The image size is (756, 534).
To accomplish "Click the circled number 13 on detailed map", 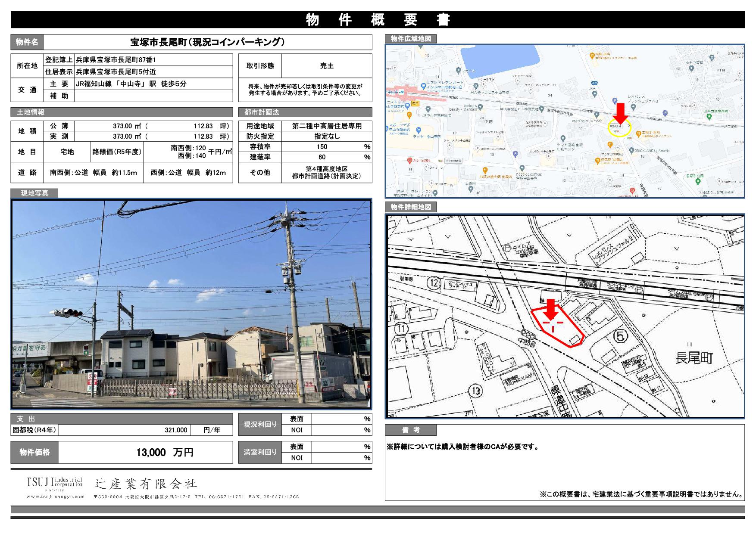I will pyautogui.click(x=475, y=391).
